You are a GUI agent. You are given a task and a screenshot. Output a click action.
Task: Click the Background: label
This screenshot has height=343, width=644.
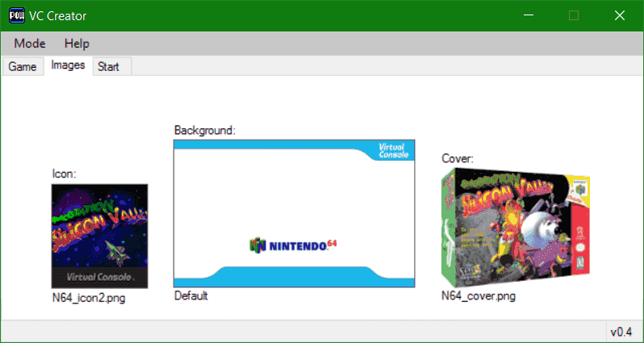coord(205,131)
